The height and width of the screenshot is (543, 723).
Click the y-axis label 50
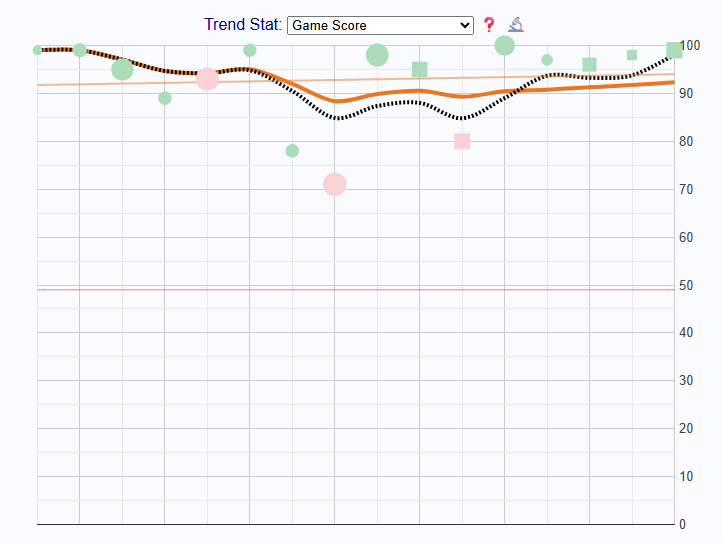coord(686,286)
